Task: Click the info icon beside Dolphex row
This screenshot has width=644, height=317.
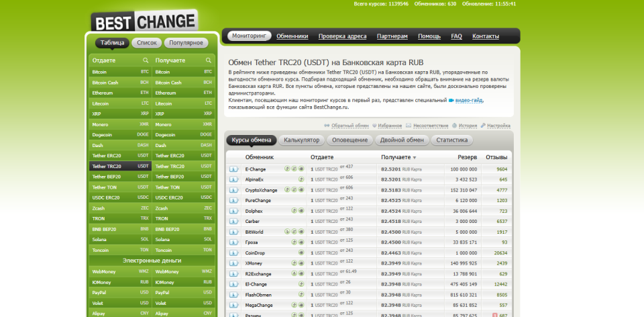Action: coord(233,210)
